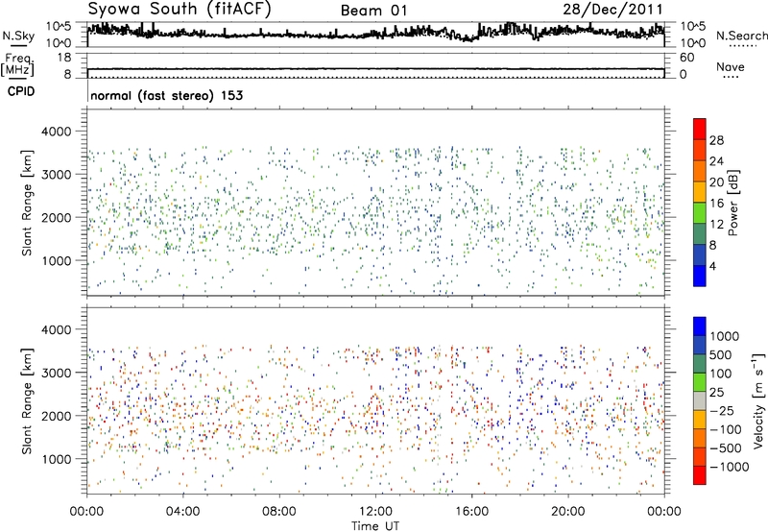Viewport: 768px width, 532px height.
Task: Click the '-25' tick on Velocity colorbar
Action: point(722,411)
